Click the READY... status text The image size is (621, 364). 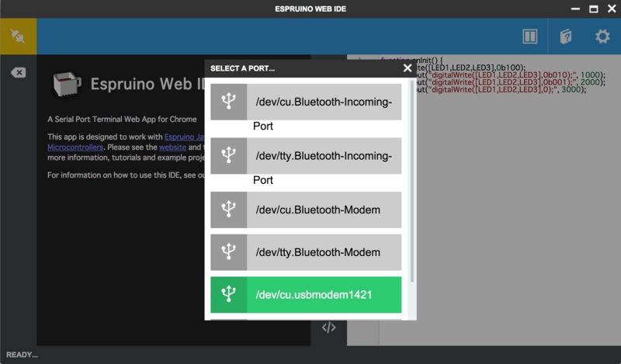point(22,355)
